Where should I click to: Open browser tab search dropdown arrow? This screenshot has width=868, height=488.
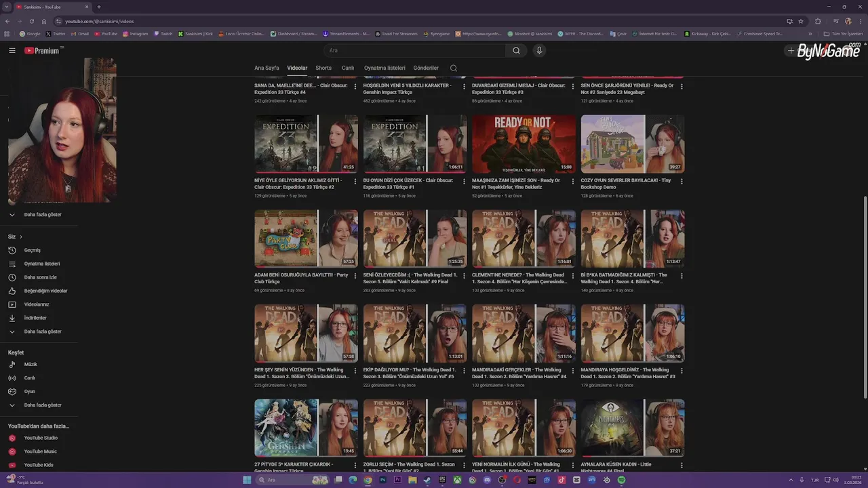[x=7, y=7]
